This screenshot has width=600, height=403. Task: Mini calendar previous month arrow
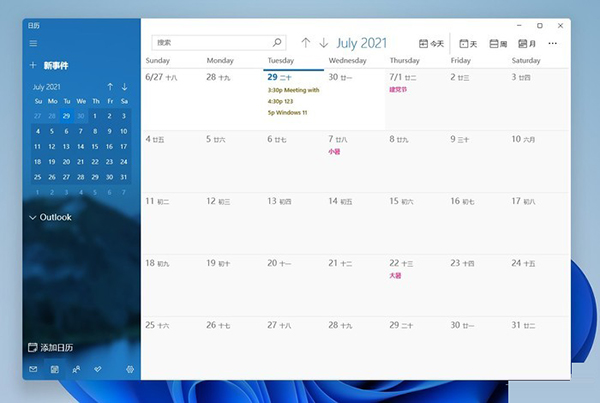coord(110,87)
